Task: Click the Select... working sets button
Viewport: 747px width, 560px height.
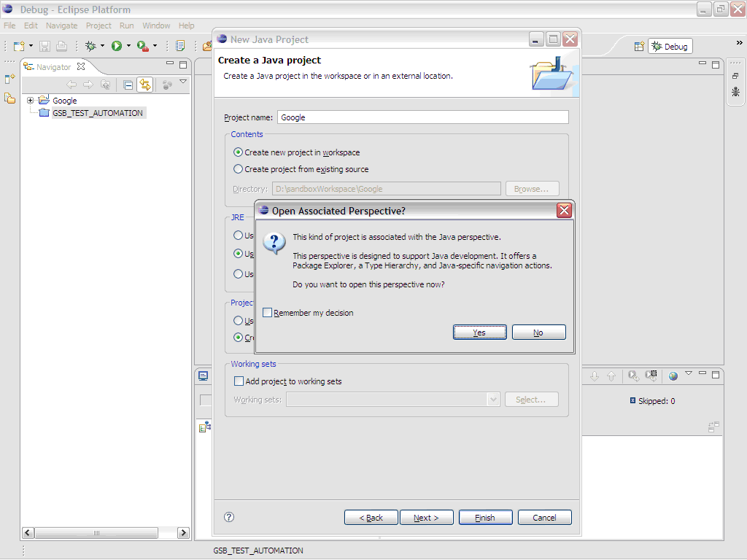Action: (x=532, y=399)
